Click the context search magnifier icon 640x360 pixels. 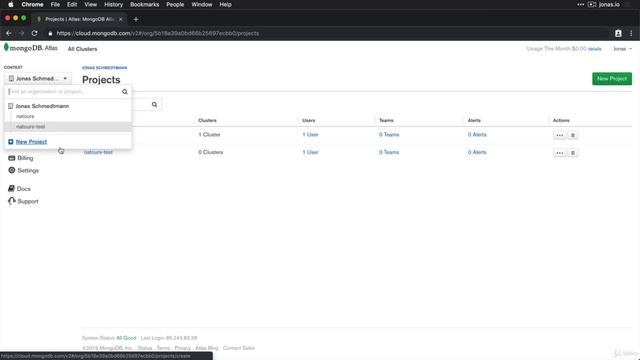coord(125,92)
